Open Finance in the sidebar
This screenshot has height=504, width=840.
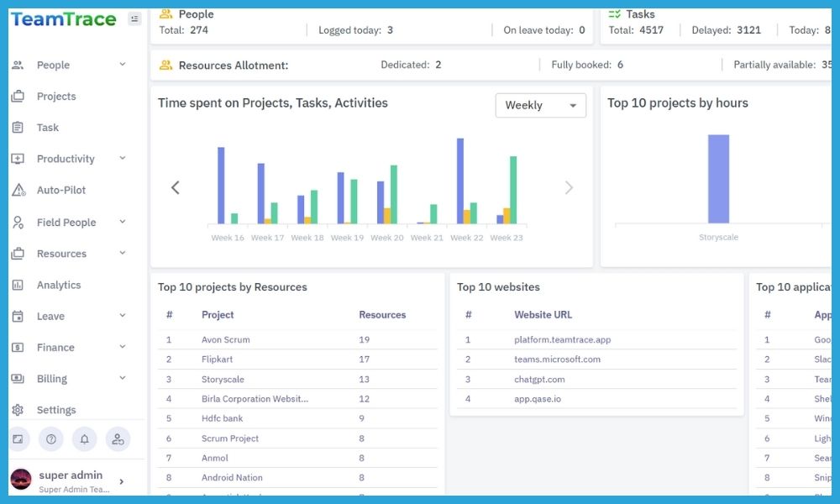tap(55, 348)
